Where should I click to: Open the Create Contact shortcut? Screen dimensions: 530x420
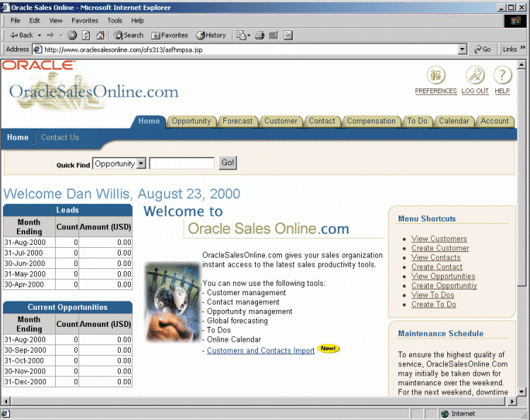(x=437, y=267)
